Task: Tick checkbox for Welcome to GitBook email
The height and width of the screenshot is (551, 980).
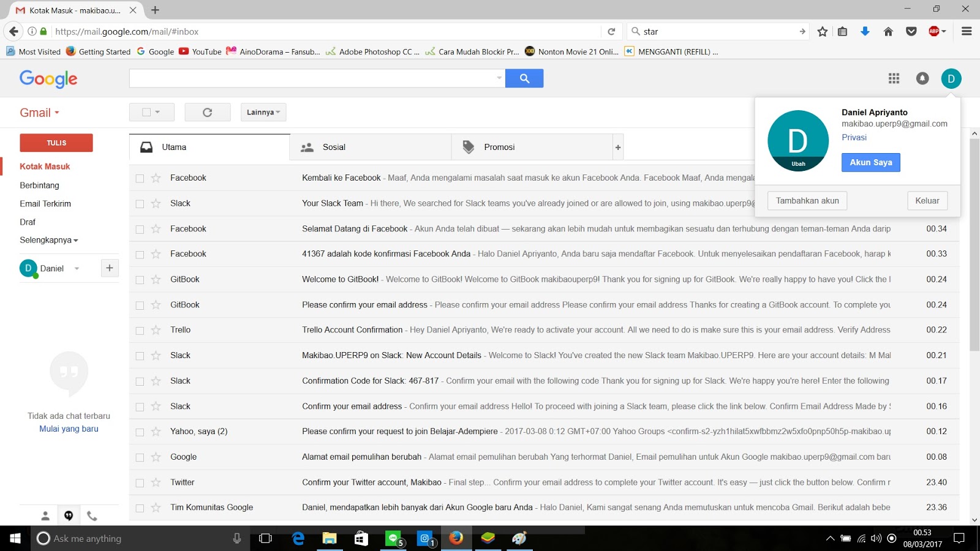Action: click(140, 280)
